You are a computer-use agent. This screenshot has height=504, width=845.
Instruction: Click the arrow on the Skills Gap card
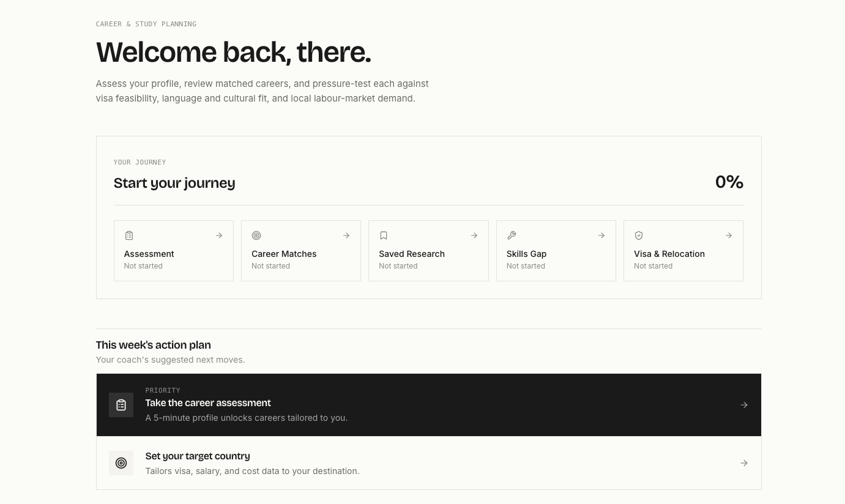[x=601, y=235]
